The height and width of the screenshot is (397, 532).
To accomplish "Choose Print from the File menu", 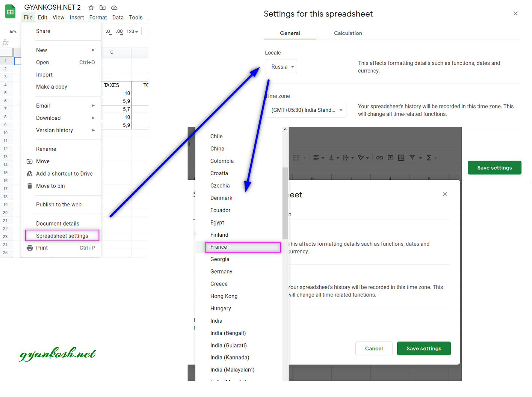I will [x=61, y=248].
